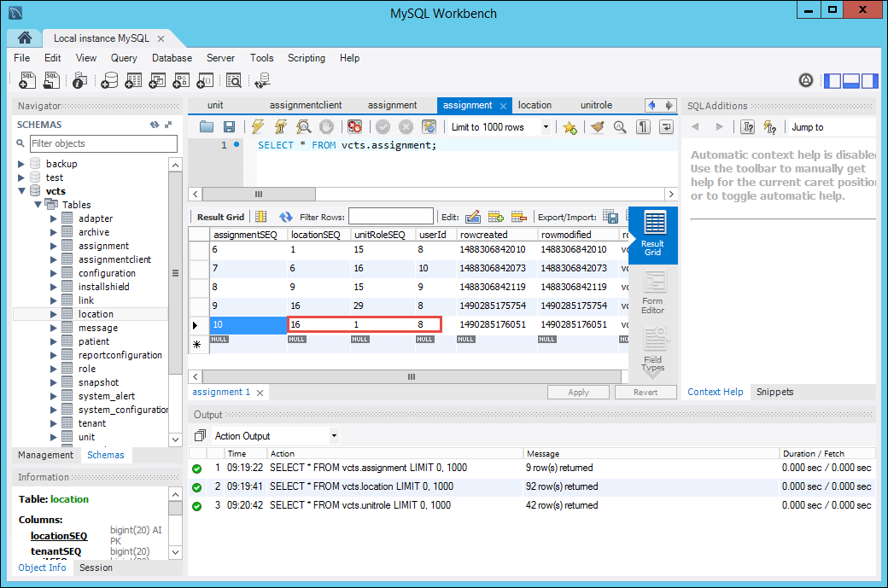Open Workbench preferences gear icon
This screenshot has width=888, height=588.
point(806,80)
